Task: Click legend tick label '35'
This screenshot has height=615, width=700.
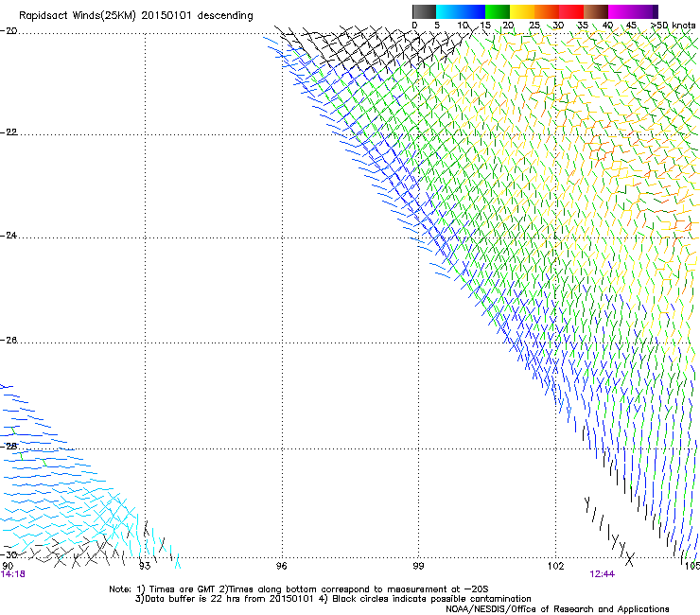Action: [583, 26]
